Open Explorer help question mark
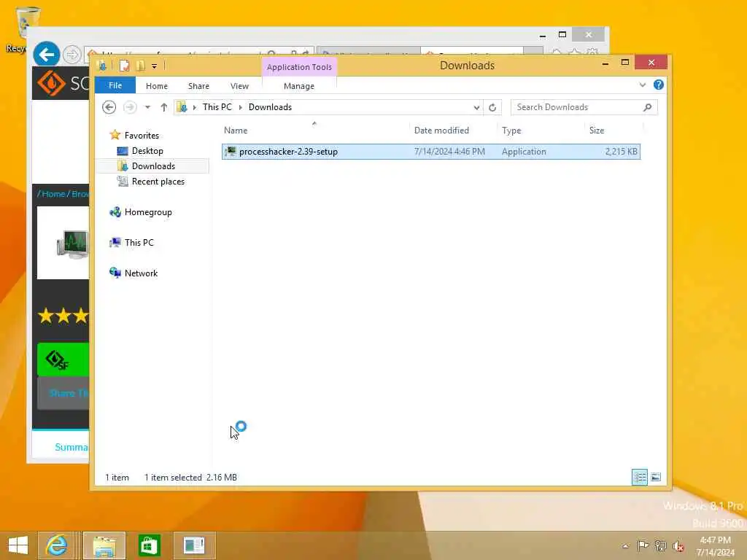The height and width of the screenshot is (560, 747). click(x=659, y=85)
